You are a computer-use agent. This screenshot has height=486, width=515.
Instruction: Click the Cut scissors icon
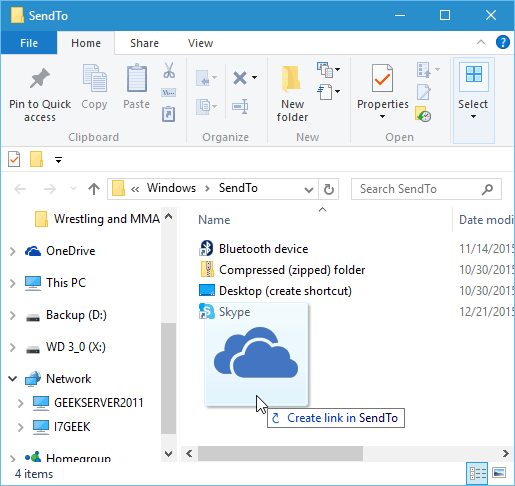[169, 70]
